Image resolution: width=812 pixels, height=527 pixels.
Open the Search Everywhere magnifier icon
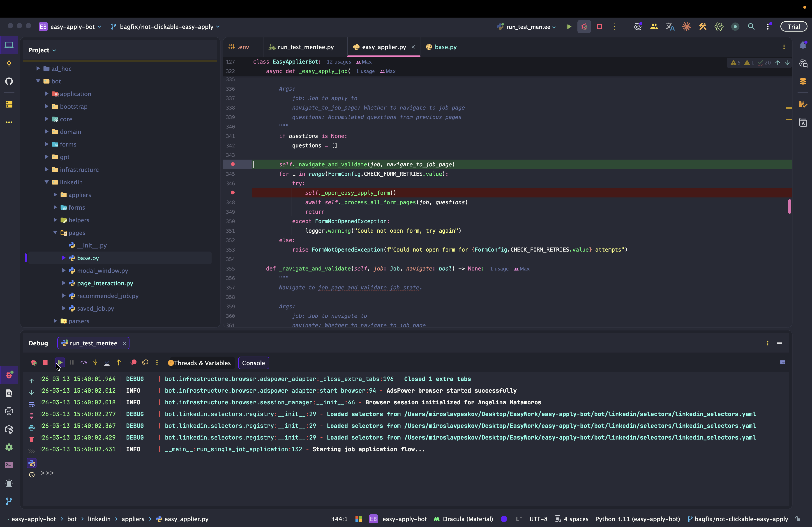coord(751,27)
